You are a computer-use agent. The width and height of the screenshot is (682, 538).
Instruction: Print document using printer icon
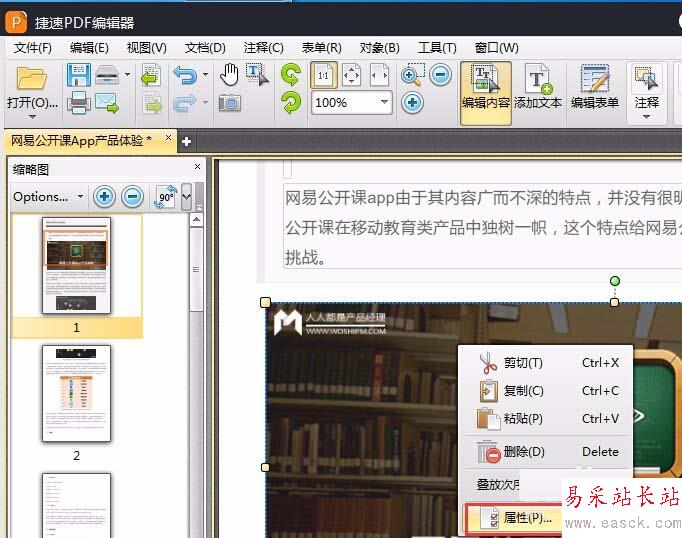[x=79, y=103]
